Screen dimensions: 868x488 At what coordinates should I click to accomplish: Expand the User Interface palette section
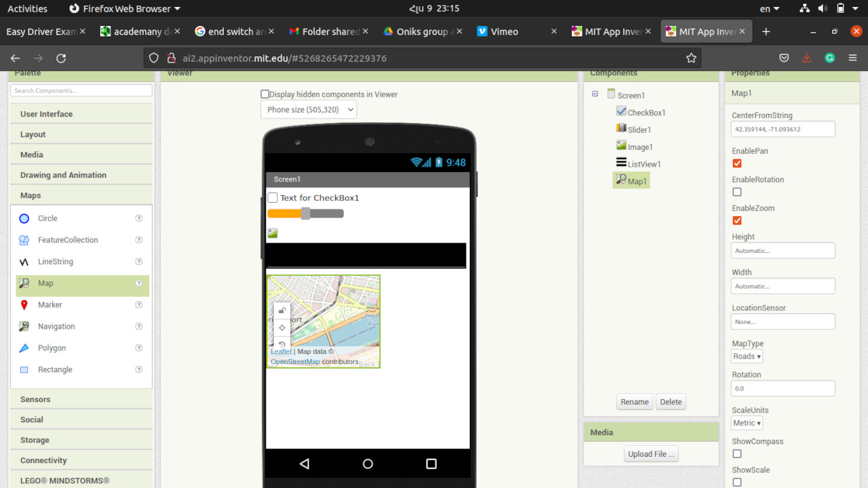pos(81,114)
